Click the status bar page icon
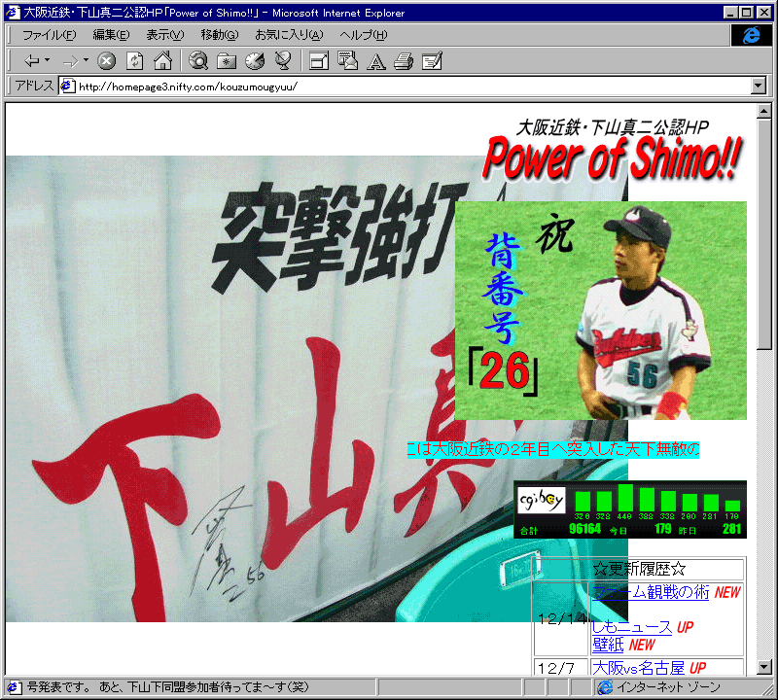 pyautogui.click(x=14, y=687)
